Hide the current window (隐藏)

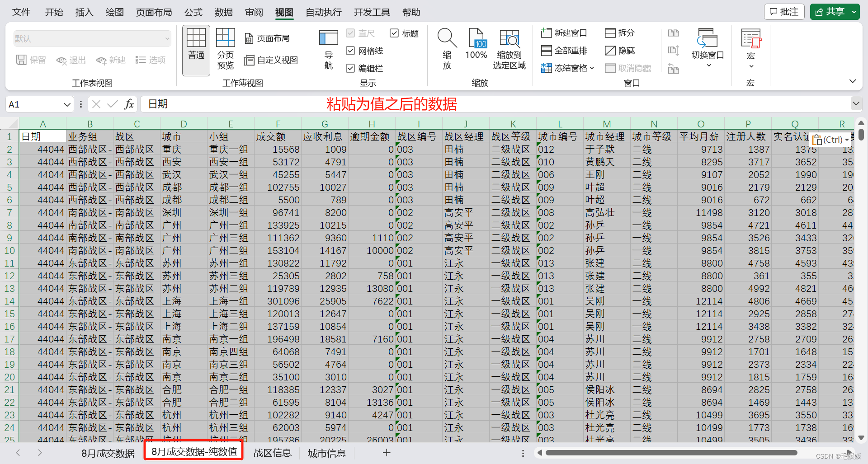point(620,51)
